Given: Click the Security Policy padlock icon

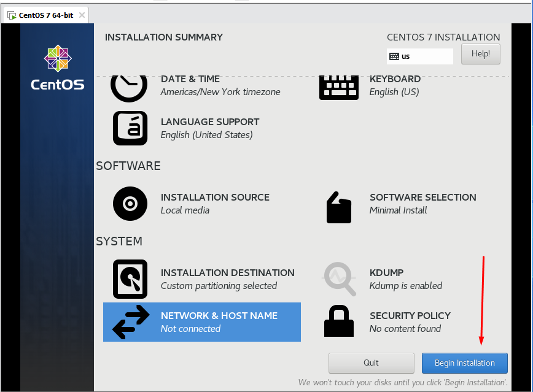Looking at the screenshot, I should 338,321.
